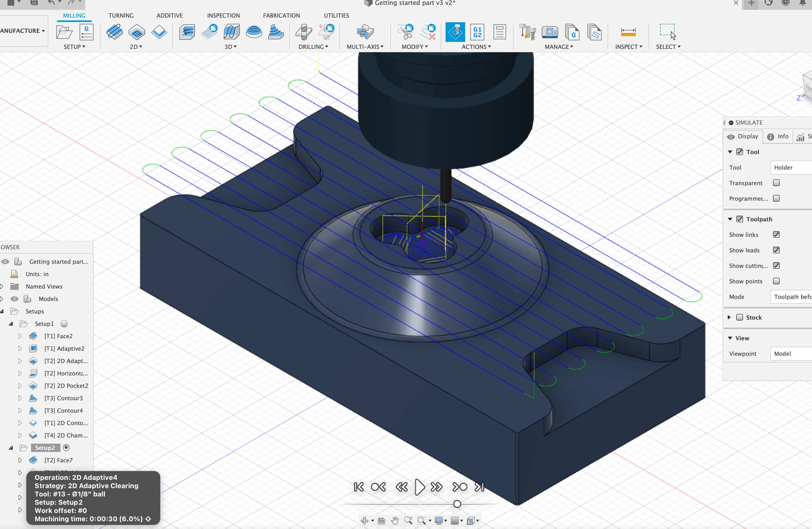Viewport: 812px width, 529px height.
Task: Enable the Stock checkbox
Action: point(739,318)
